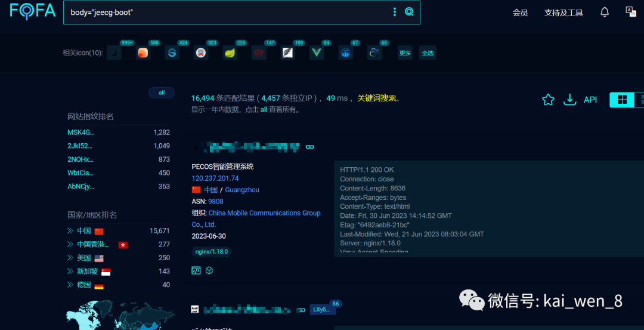Click ASN number 9808
The height and width of the screenshot is (330, 644).
pyautogui.click(x=216, y=201)
